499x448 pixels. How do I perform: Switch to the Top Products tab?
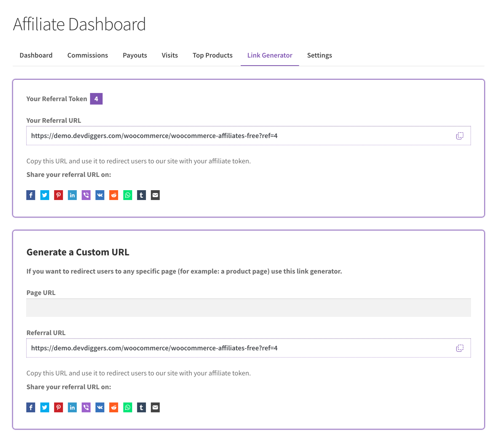tap(212, 55)
